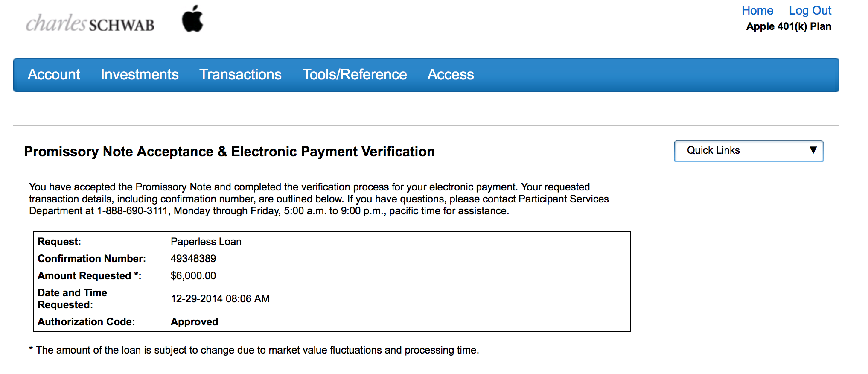This screenshot has width=868, height=374.
Task: Open the Account menu
Action: [x=54, y=75]
